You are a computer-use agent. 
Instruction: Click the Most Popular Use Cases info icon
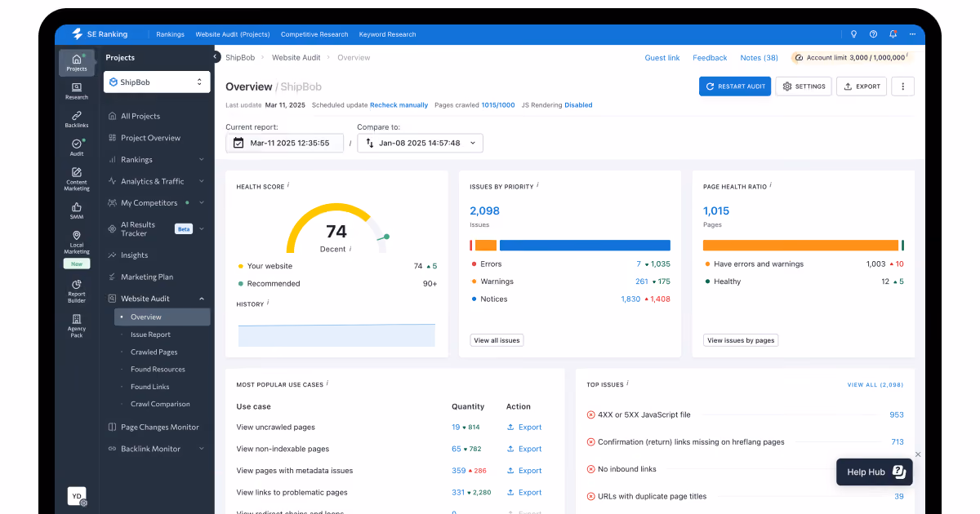tap(327, 383)
